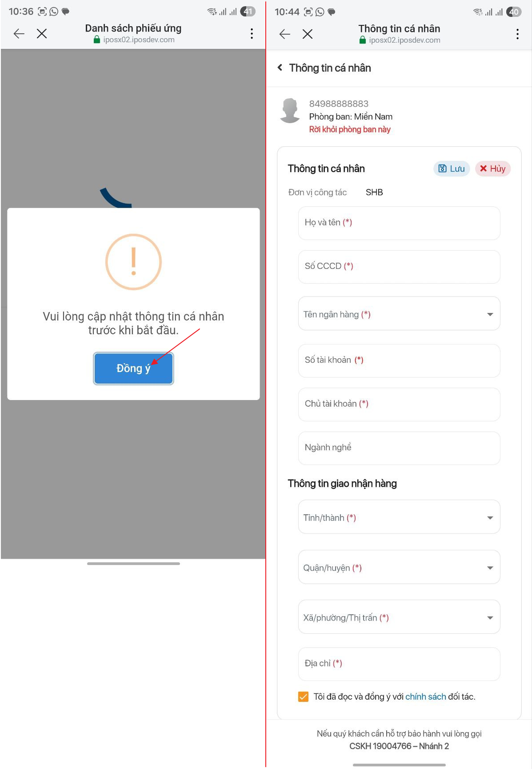532x769 pixels.
Task: Click Rời khỏi phòng ban này link
Action: pos(350,129)
